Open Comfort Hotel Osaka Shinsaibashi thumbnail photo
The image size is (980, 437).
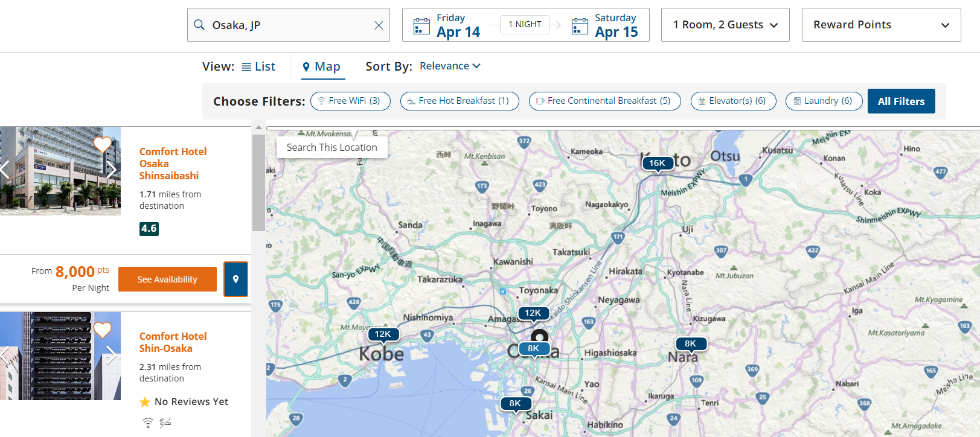pos(60,171)
